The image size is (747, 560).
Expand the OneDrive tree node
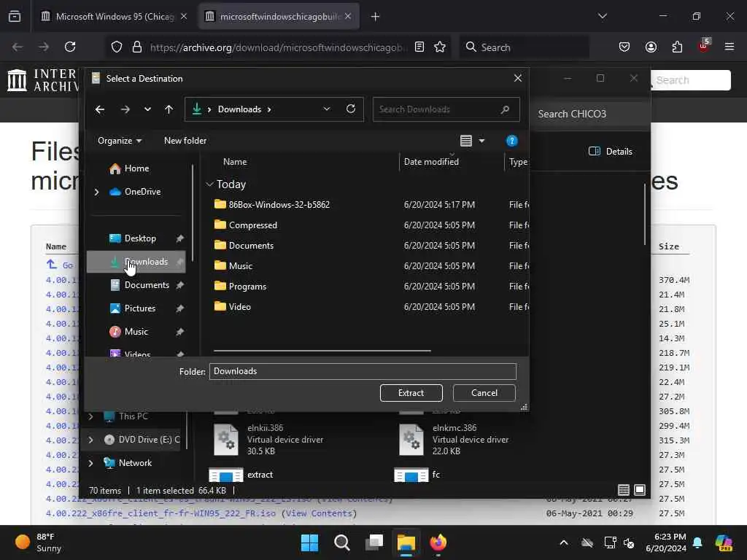[97, 192]
